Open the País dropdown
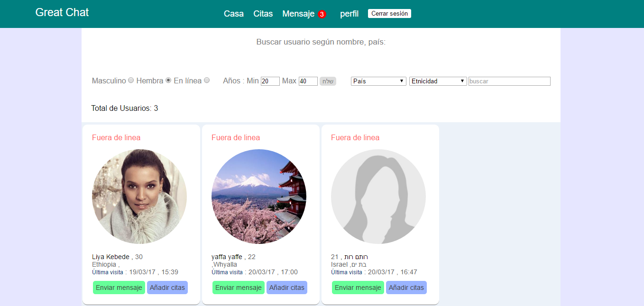Image resolution: width=644 pixels, height=306 pixels. (x=378, y=81)
